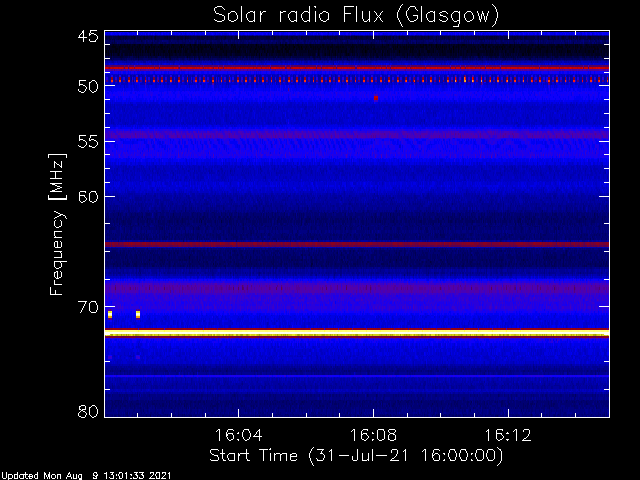This screenshot has width=640, height=480.
Task: Click the '70' frequency tick label
Action: point(88,307)
